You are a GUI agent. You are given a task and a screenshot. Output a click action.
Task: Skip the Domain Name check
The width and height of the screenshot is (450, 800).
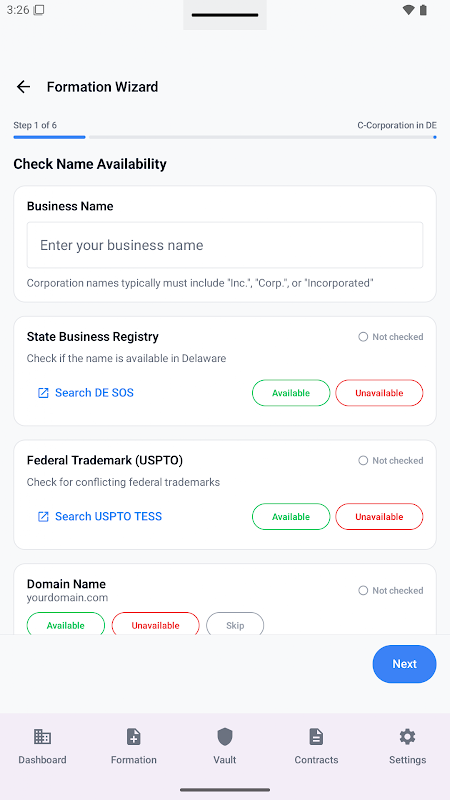click(235, 623)
